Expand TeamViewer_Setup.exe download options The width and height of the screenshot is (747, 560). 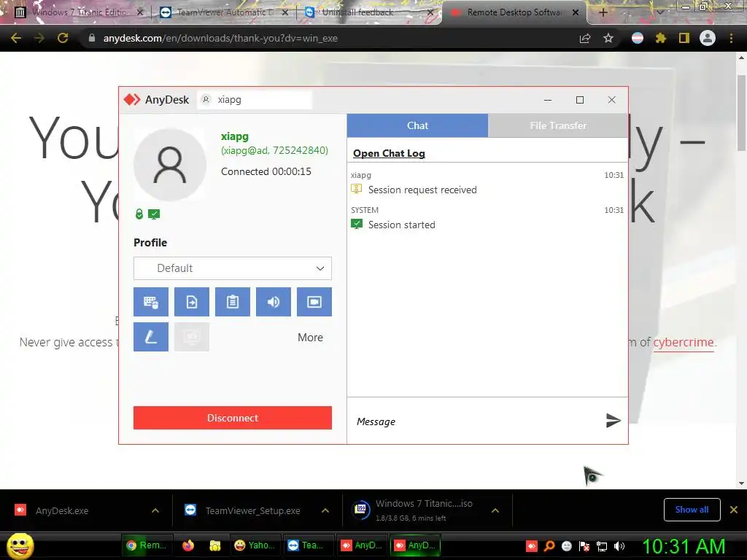coord(325,510)
